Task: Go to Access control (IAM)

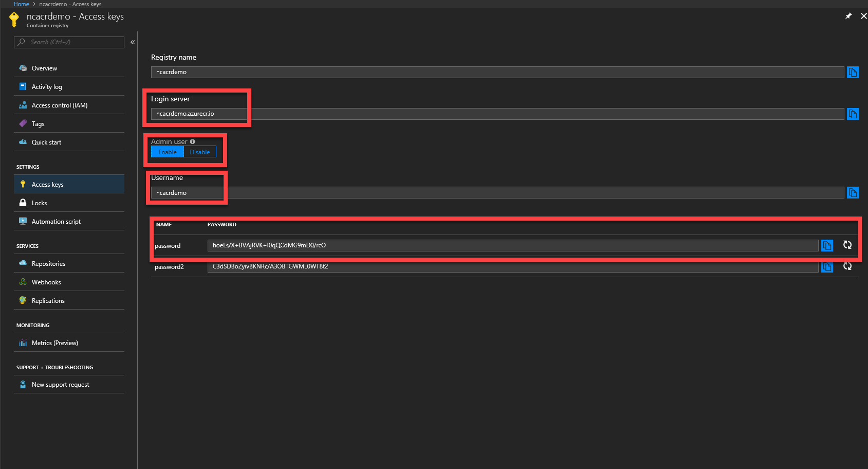Action: click(69, 105)
